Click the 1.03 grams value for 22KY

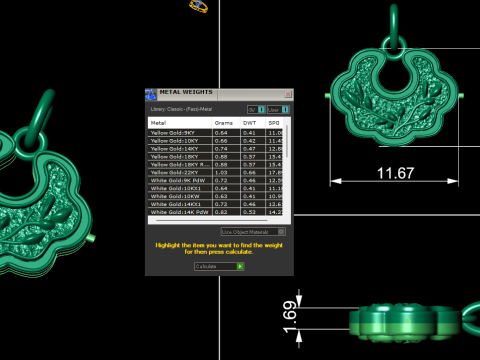click(x=226, y=173)
